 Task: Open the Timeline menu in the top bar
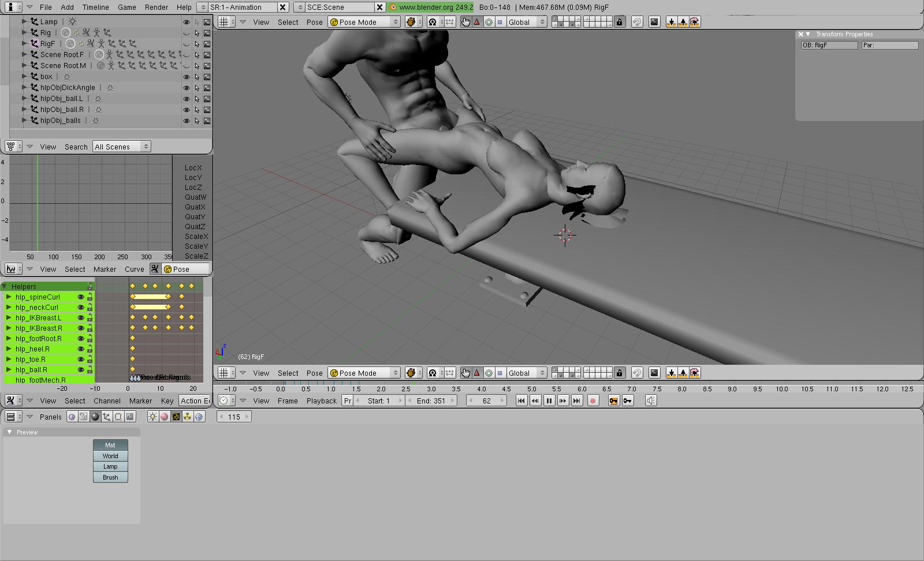pos(95,7)
